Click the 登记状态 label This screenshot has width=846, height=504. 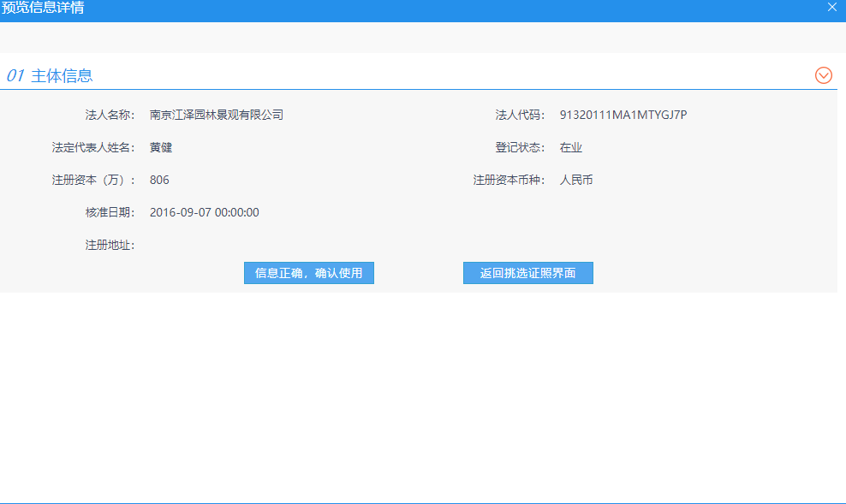(x=520, y=147)
